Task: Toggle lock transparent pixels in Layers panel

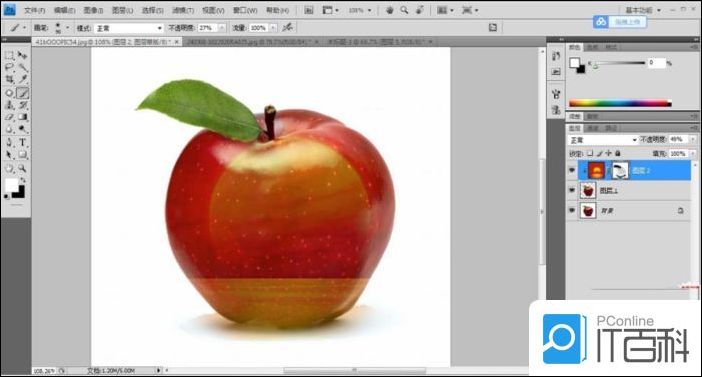Action: [590, 154]
